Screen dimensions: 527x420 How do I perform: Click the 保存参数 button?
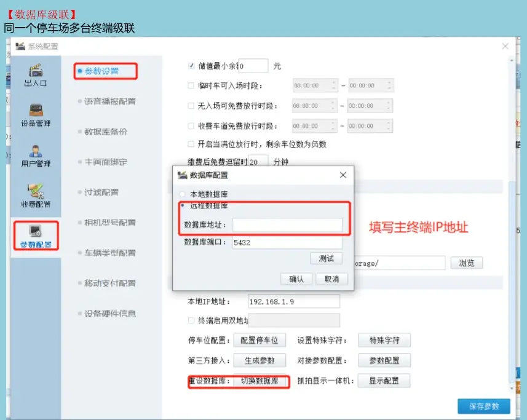coord(484,406)
